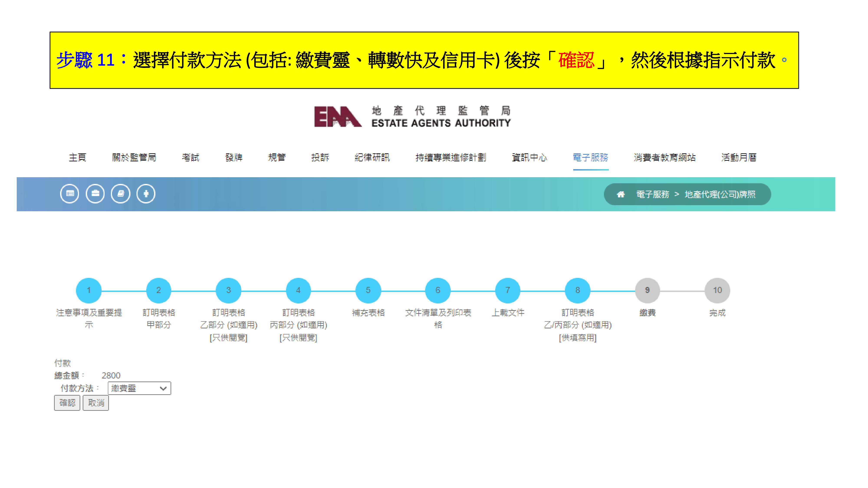Open the 電子服務 menu item
The width and height of the screenshot is (868, 488).
pos(590,157)
